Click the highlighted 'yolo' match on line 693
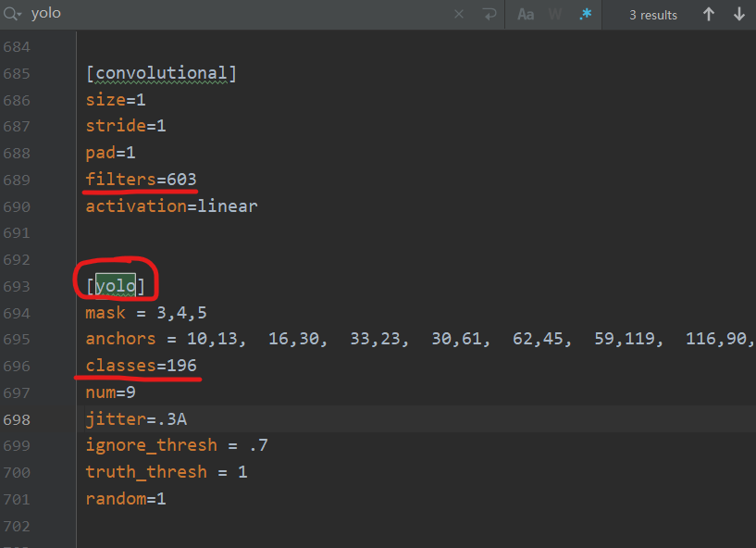This screenshot has height=548, width=756. coord(116,286)
